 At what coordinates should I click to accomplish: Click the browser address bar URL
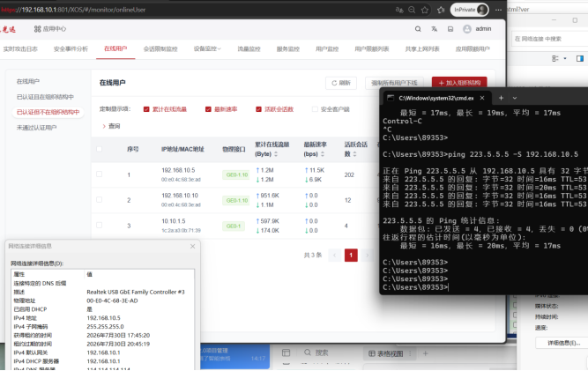73,10
